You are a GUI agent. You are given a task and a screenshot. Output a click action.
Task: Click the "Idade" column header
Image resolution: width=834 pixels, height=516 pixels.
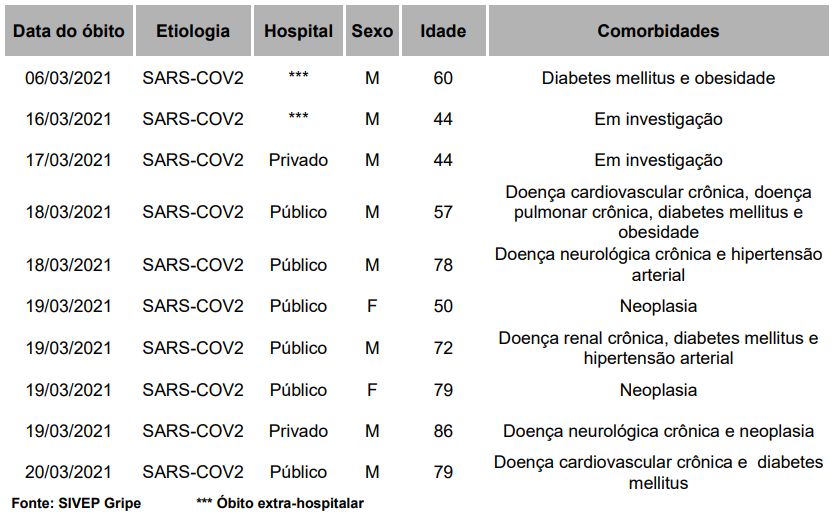click(x=443, y=31)
